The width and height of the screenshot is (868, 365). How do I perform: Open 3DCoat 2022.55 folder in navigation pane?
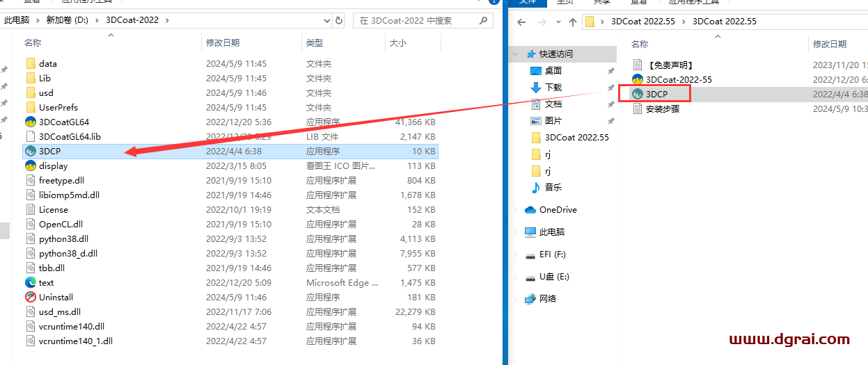576,138
